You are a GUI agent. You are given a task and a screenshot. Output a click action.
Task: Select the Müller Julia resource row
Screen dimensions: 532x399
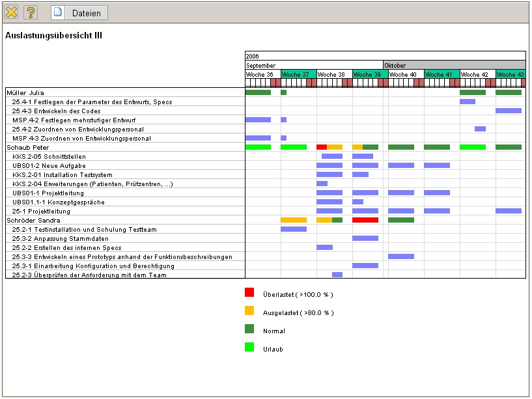click(x=27, y=92)
